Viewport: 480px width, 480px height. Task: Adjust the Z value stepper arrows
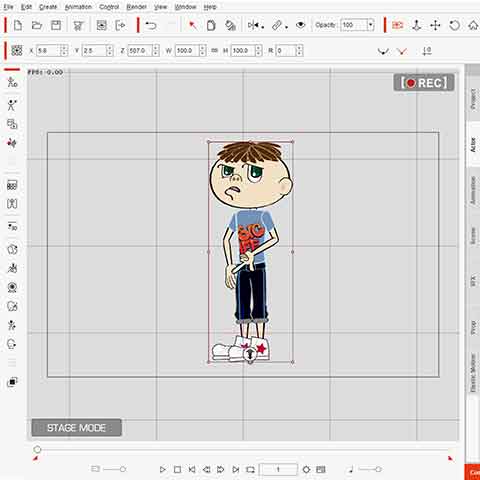point(156,51)
